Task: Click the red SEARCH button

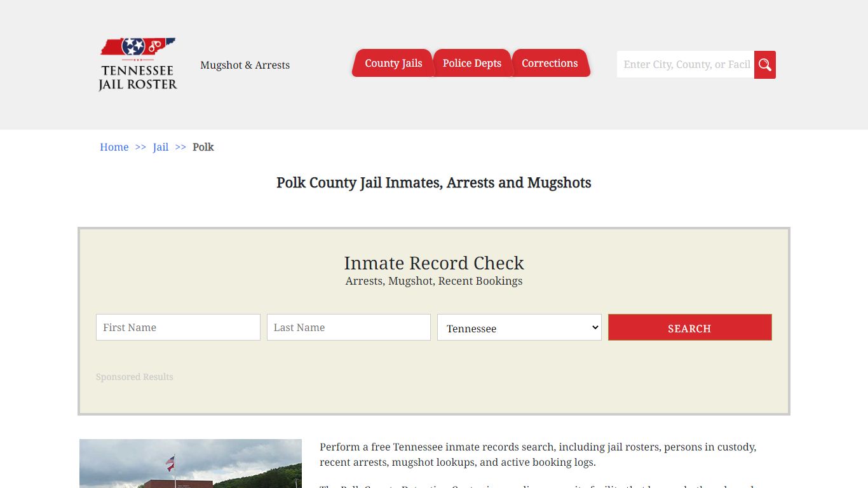Action: click(690, 327)
